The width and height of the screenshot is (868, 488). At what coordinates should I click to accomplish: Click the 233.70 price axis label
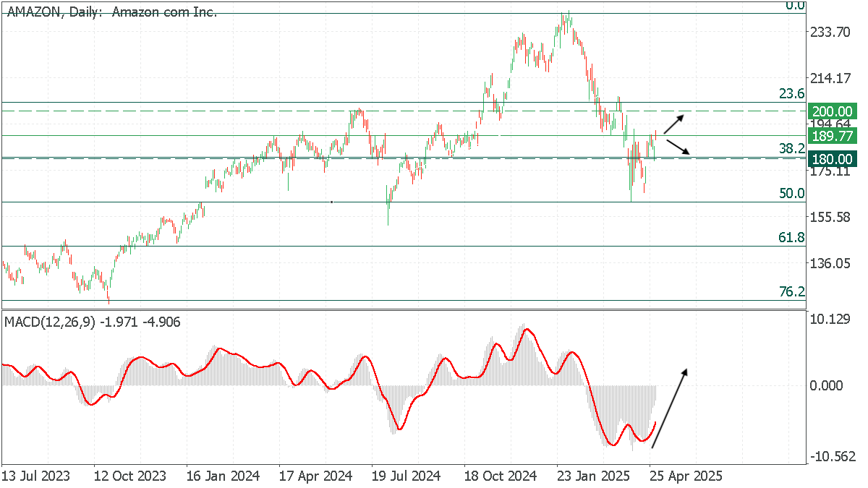tap(832, 32)
